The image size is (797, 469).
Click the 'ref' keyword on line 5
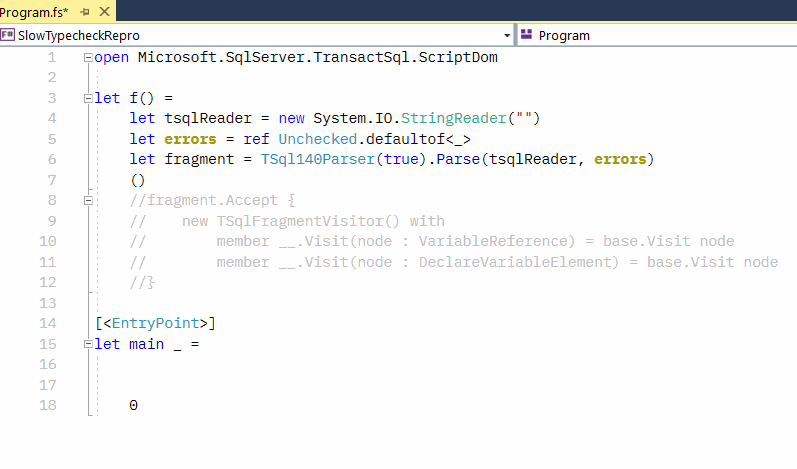click(x=256, y=139)
